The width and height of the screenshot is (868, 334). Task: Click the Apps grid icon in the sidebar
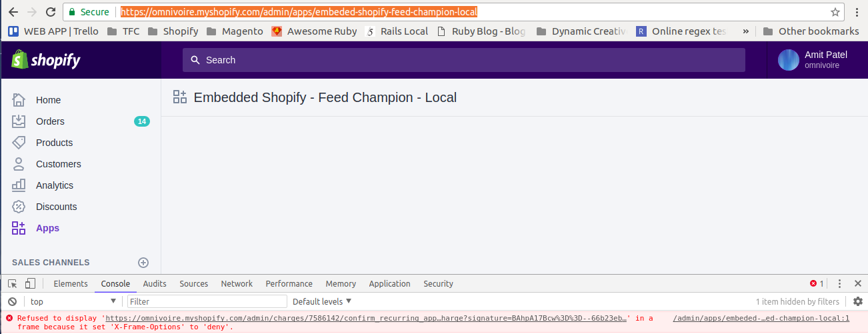(x=19, y=228)
